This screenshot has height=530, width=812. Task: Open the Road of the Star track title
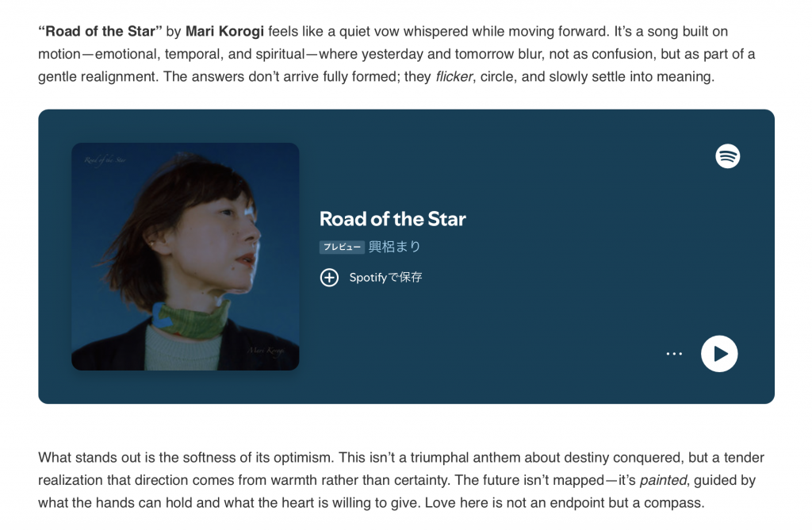393,219
